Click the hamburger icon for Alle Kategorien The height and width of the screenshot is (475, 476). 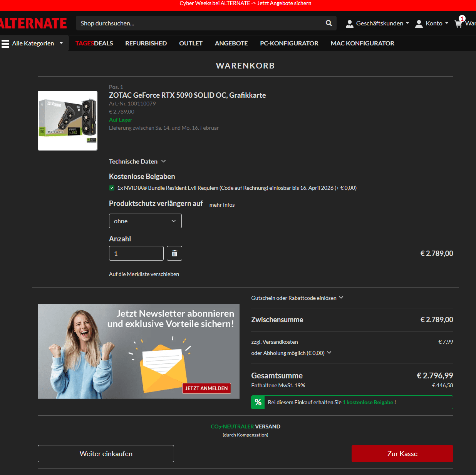point(5,43)
